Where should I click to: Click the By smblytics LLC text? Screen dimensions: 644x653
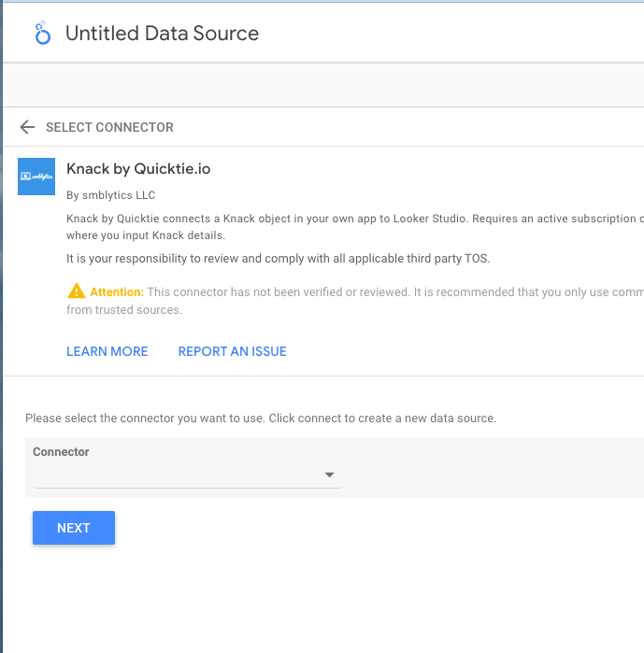pos(111,195)
